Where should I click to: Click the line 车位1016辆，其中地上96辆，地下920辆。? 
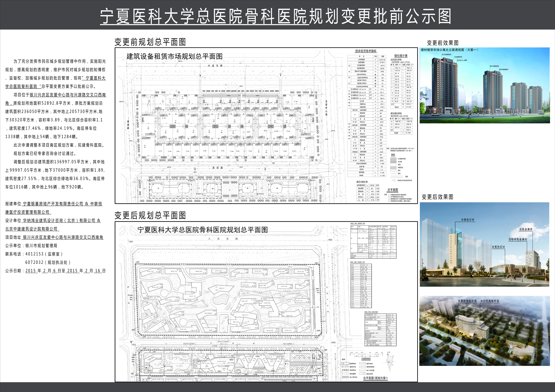45,187
